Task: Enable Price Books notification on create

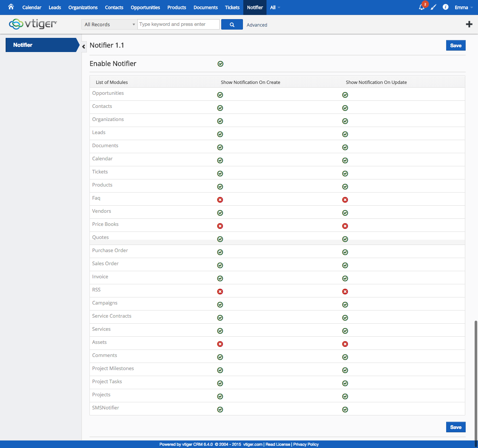Action: (x=220, y=226)
